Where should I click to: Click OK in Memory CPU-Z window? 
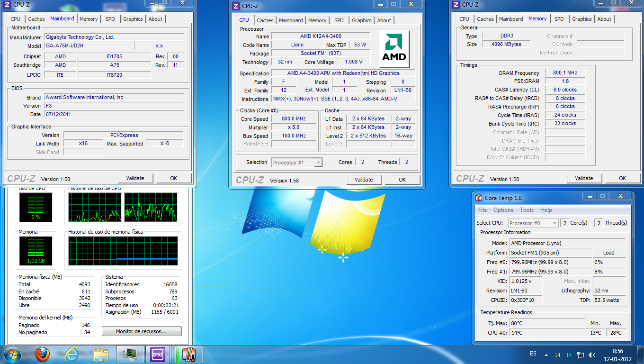coord(623,178)
